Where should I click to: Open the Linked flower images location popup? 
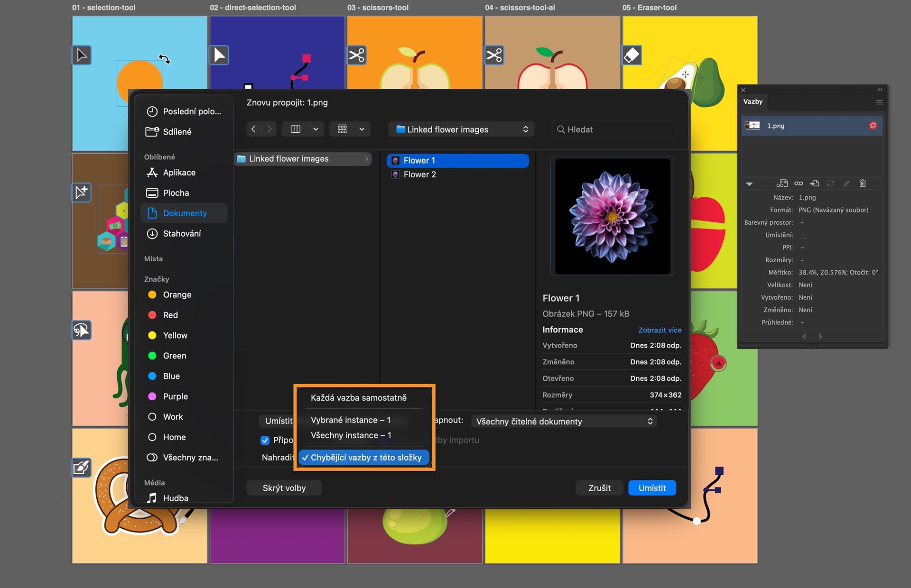pyautogui.click(x=461, y=129)
